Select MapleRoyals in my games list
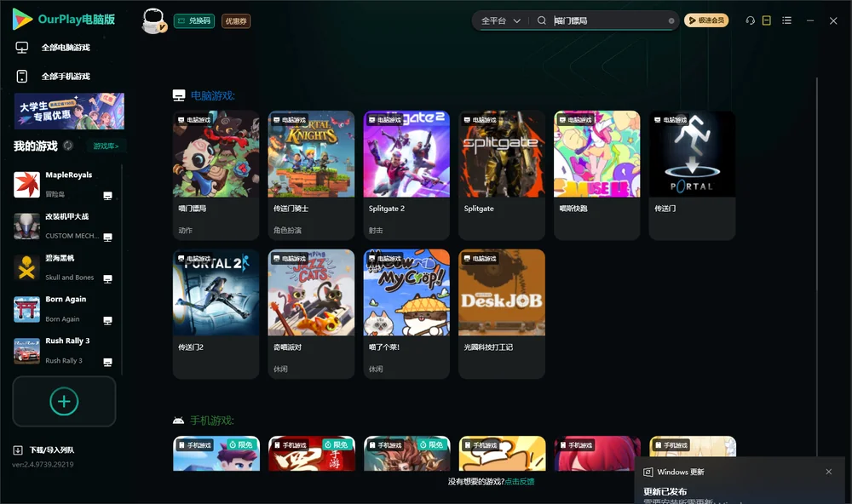Screen dimensions: 852x504 click(x=63, y=184)
